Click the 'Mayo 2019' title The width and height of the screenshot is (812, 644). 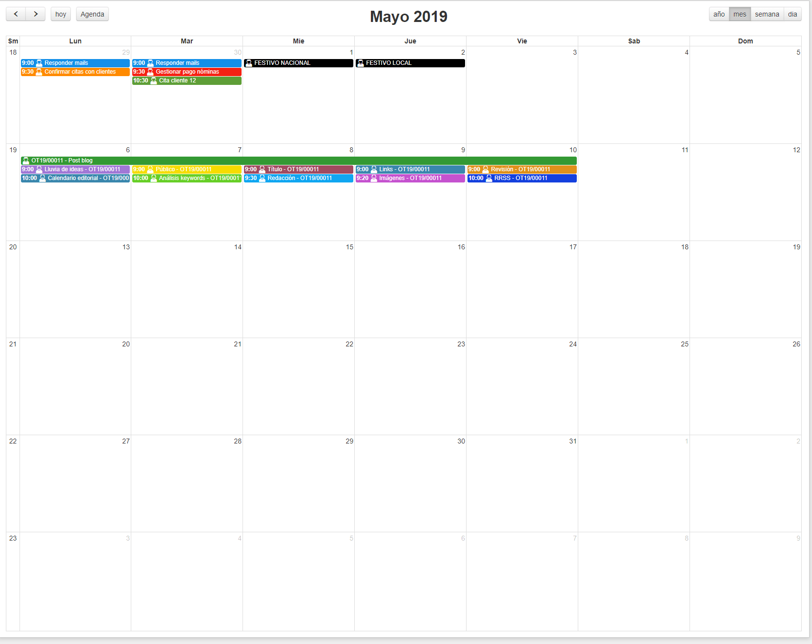click(408, 17)
